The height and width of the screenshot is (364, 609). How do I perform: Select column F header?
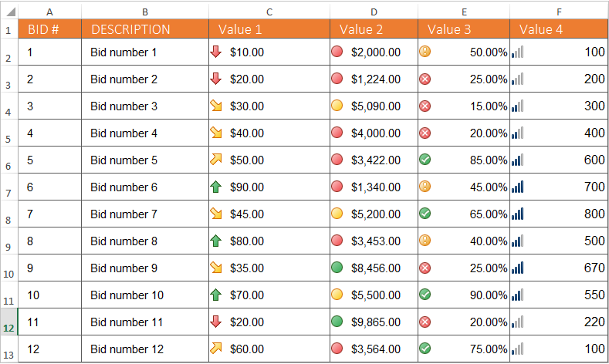pos(559,12)
